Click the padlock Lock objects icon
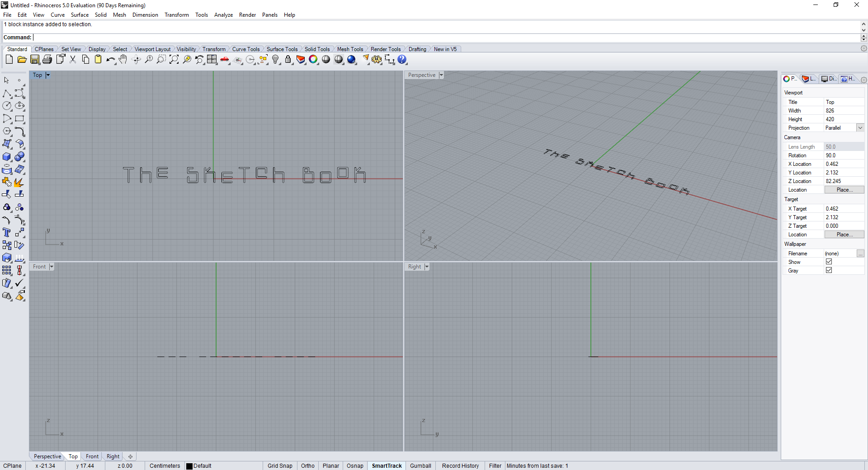This screenshot has width=868, height=470. pyautogui.click(x=288, y=60)
